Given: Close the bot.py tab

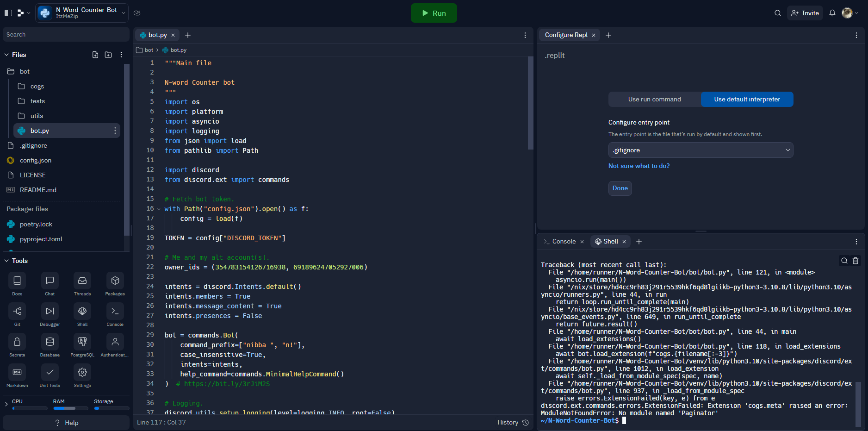Looking at the screenshot, I should [x=173, y=35].
